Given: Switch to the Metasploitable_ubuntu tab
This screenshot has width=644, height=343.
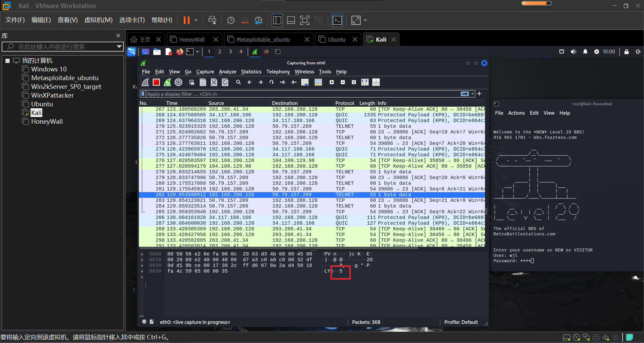Looking at the screenshot, I should (263, 40).
